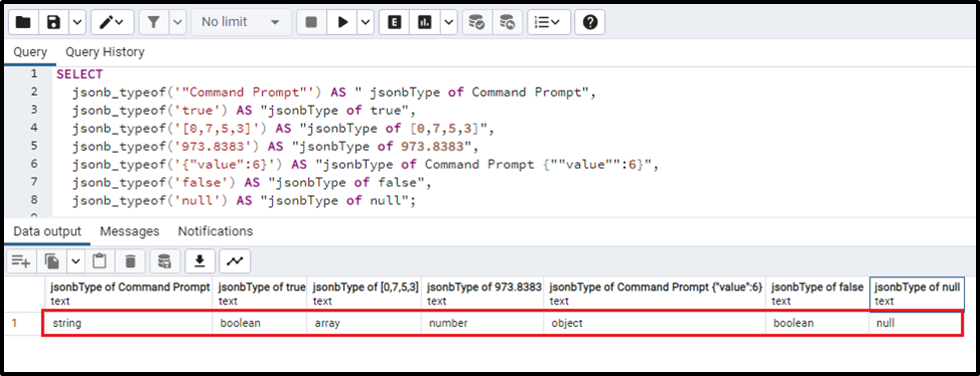Save the query file
The height and width of the screenshot is (376, 980).
[54, 22]
